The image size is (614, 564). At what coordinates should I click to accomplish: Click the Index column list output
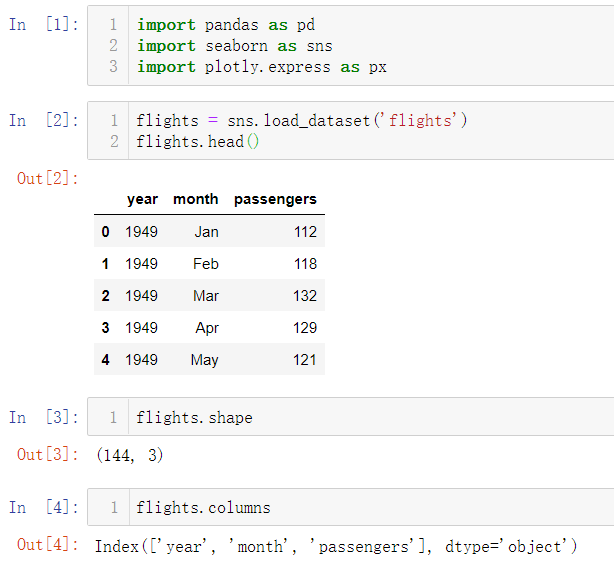[336, 546]
